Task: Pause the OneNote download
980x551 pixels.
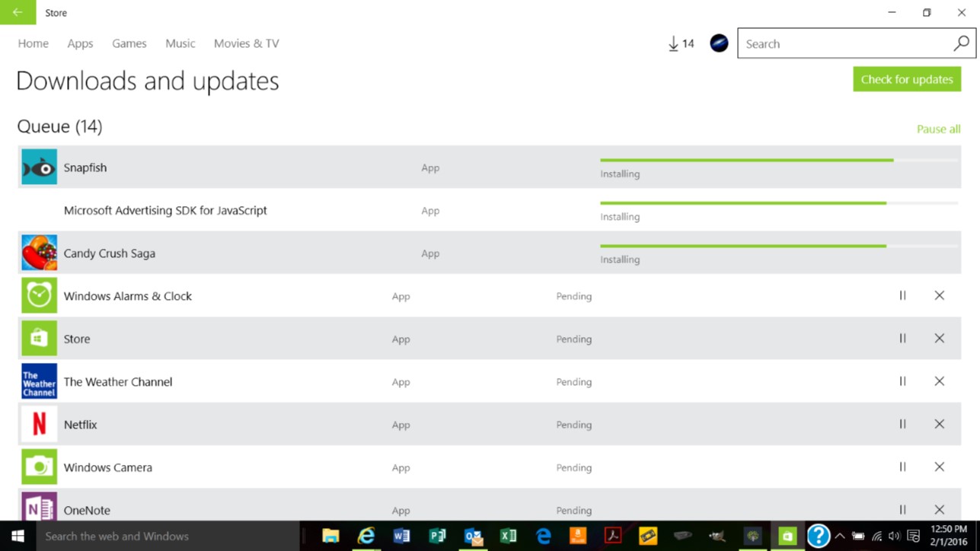Action: (x=902, y=510)
